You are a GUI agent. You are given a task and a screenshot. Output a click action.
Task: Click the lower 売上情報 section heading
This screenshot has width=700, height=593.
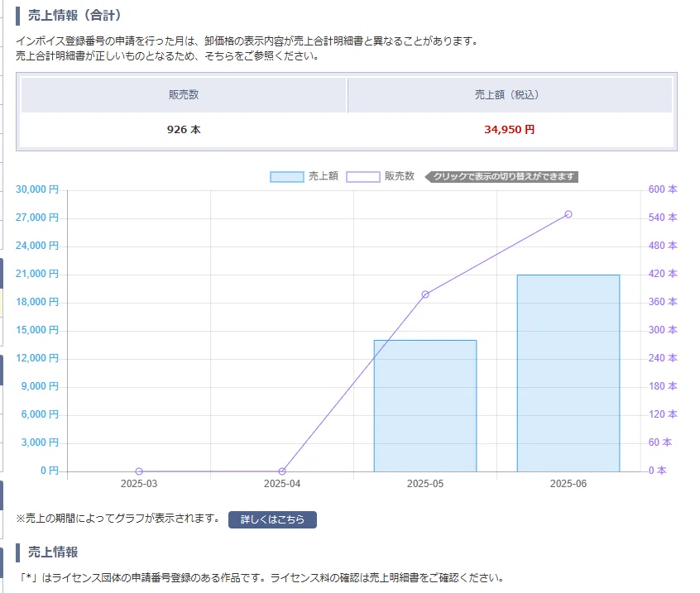pos(53,552)
